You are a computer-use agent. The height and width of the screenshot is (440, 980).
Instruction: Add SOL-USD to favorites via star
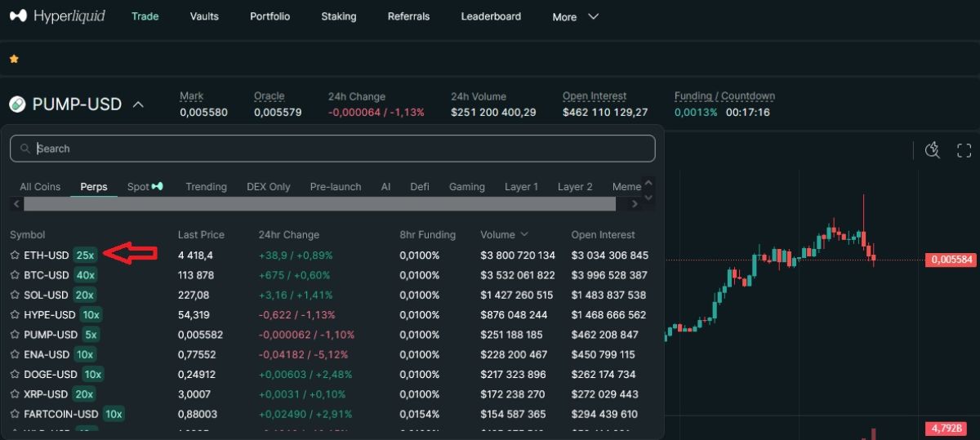point(15,295)
